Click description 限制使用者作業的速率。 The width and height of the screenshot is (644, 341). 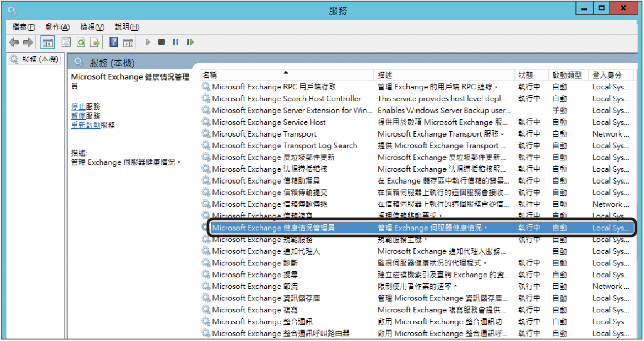[418, 287]
